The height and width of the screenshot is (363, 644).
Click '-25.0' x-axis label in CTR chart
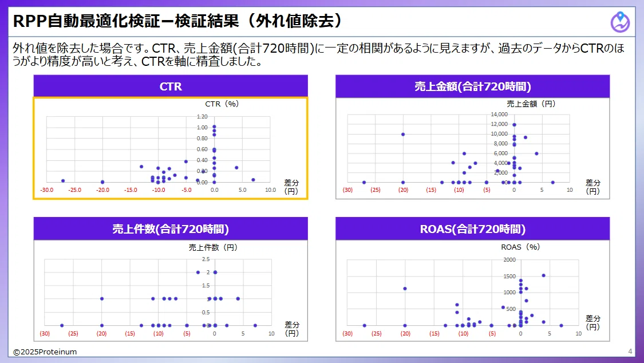[74, 190]
